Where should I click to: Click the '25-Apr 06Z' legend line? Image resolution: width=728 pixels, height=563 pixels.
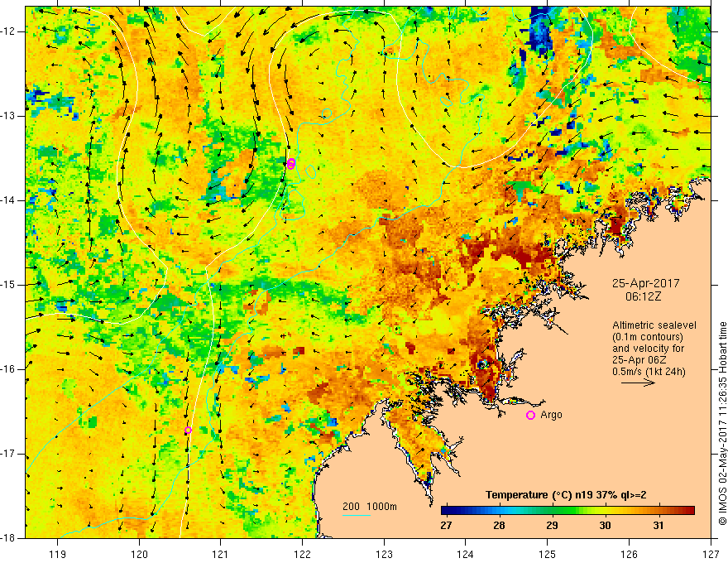(639, 360)
